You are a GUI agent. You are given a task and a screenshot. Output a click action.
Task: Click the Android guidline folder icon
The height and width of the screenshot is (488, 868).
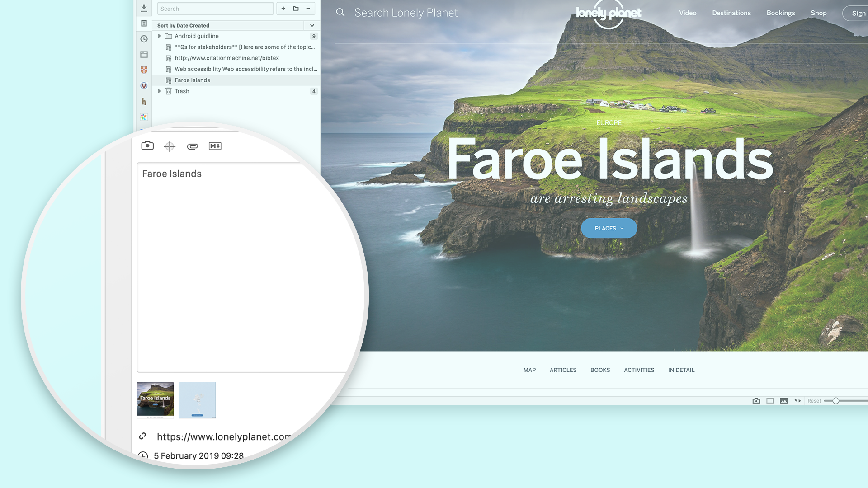pyautogui.click(x=168, y=36)
